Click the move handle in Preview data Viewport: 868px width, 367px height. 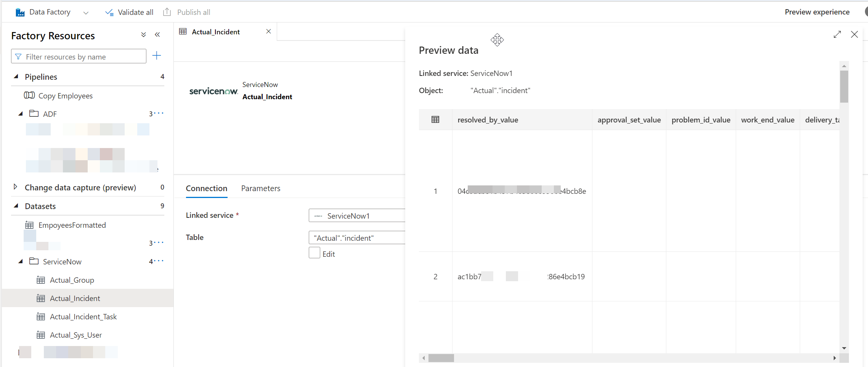(x=497, y=40)
